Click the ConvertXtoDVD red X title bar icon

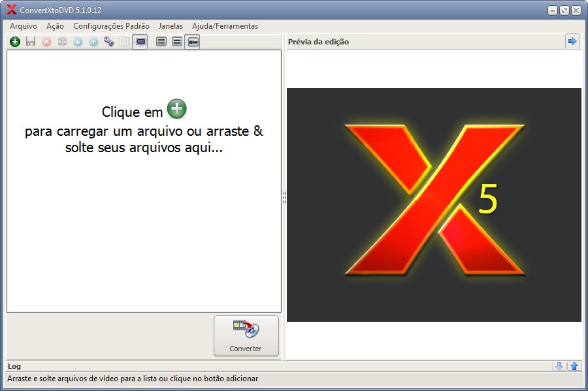12,10
